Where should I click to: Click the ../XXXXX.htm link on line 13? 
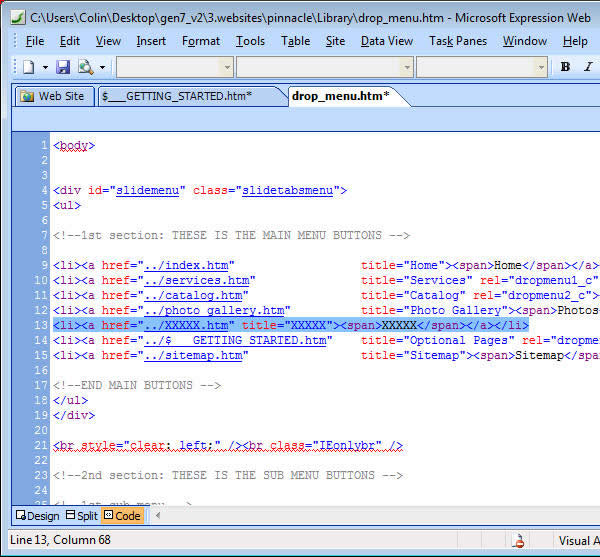tap(186, 325)
